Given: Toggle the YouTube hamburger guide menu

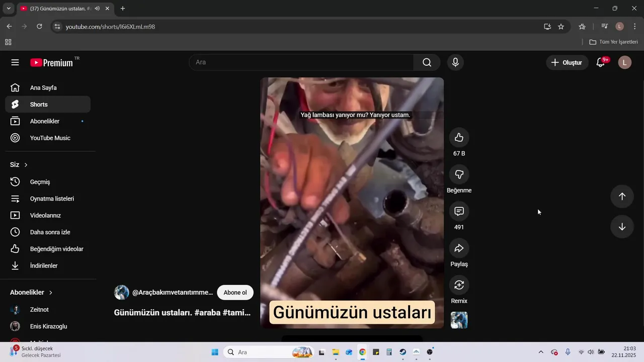Looking at the screenshot, I should [15, 62].
